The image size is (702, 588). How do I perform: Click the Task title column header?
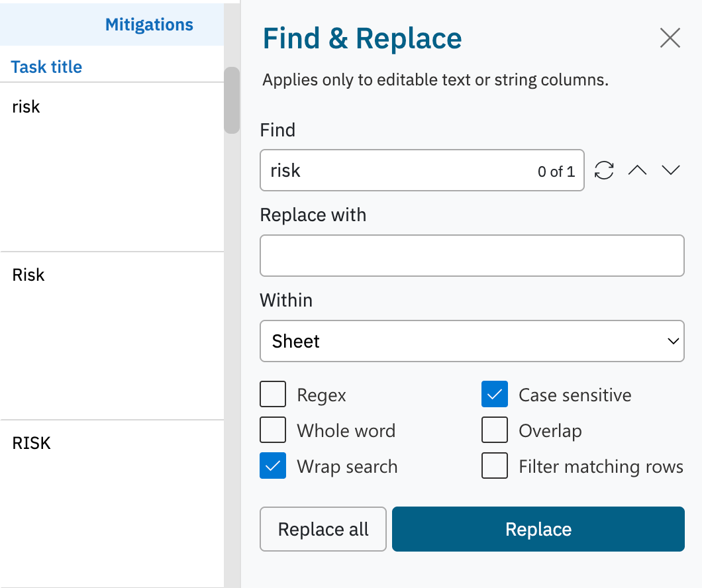coord(47,67)
